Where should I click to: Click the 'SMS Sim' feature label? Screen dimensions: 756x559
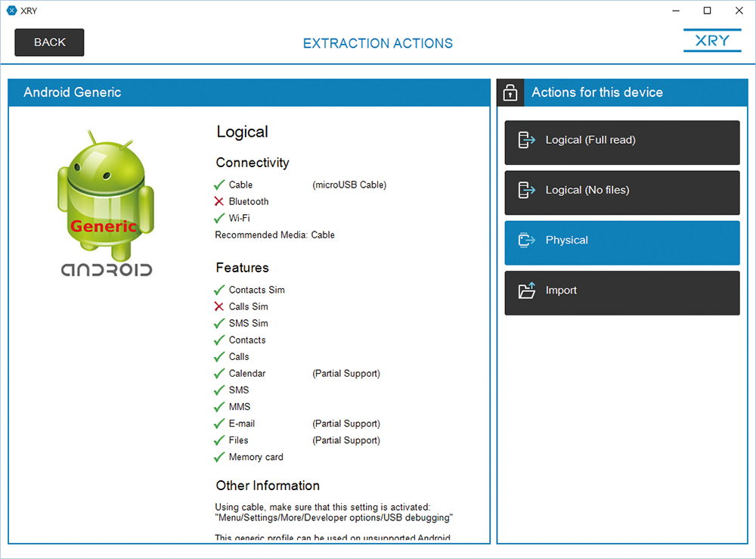[248, 323]
